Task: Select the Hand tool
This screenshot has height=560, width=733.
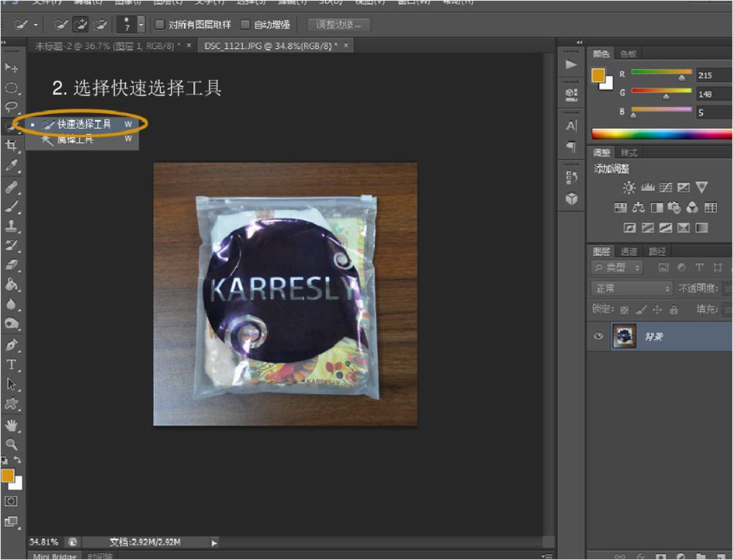Action: coord(11,425)
